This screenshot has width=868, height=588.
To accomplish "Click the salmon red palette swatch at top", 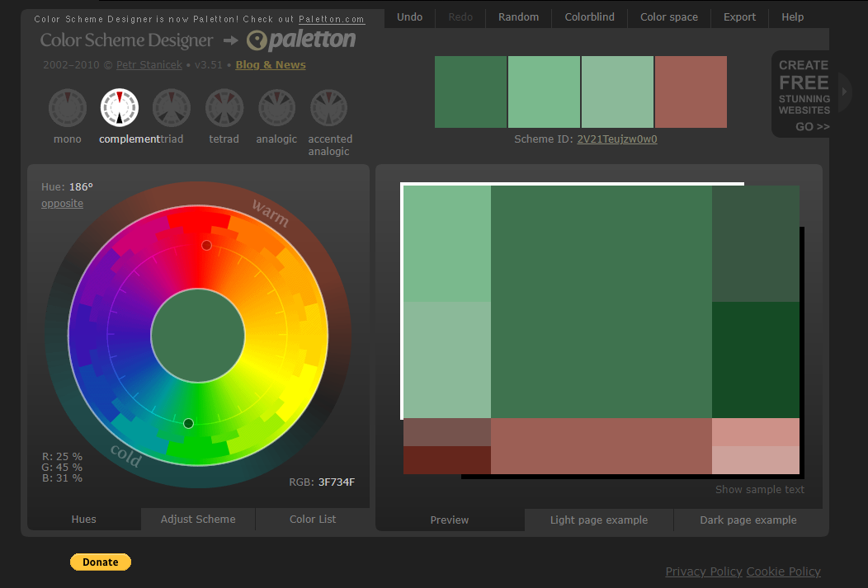I will point(691,92).
